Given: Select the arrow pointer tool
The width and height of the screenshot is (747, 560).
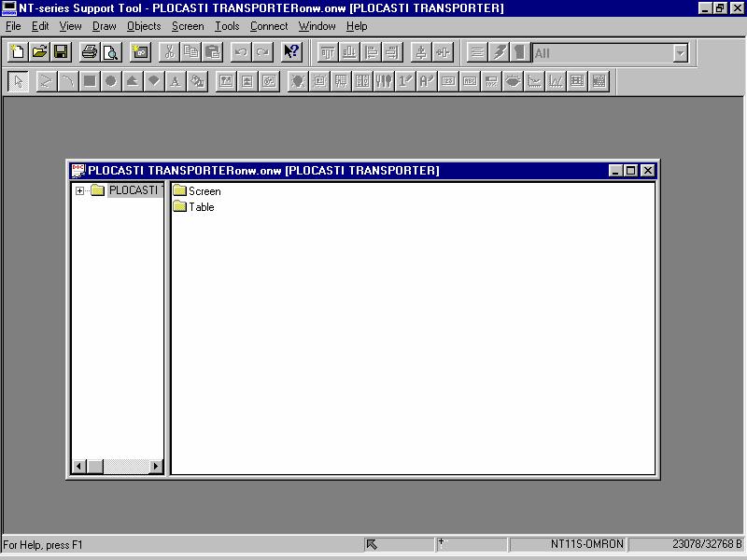Looking at the screenshot, I should pos(18,81).
